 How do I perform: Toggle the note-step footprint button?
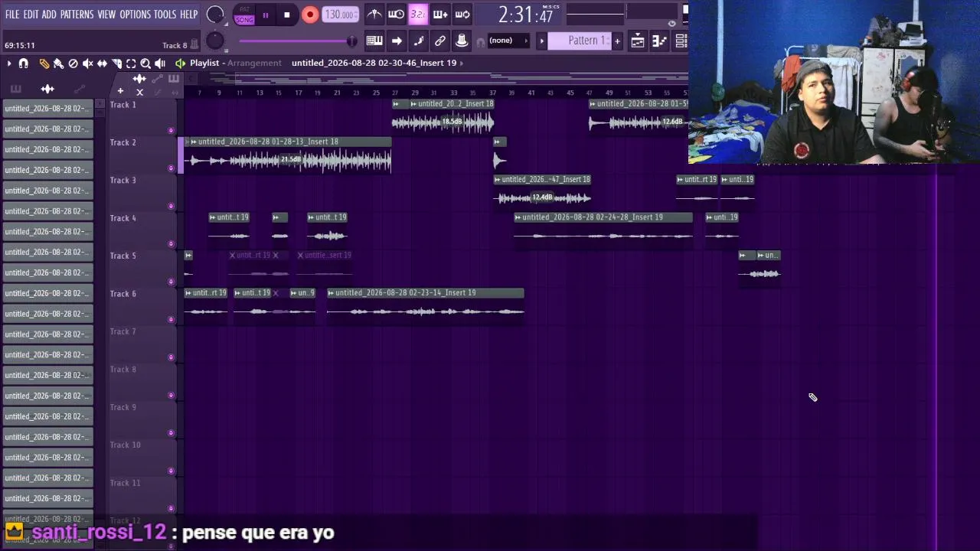[x=418, y=41]
